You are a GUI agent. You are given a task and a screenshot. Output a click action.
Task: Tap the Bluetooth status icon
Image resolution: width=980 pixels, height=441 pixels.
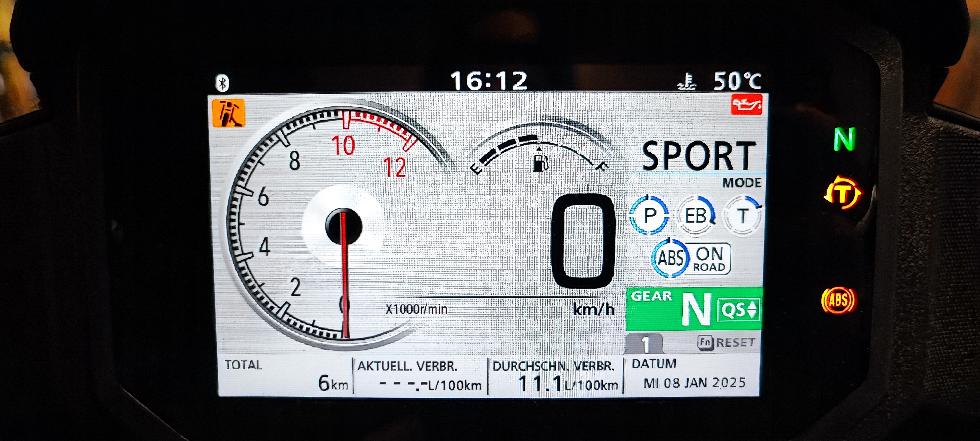tap(222, 83)
